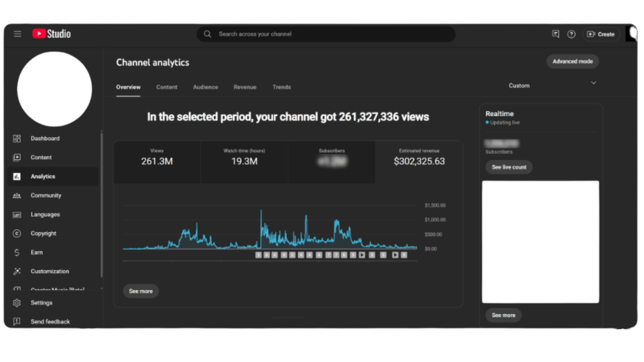The image size is (644, 362).
Task: Expand the Custom date range dropdown
Action: (x=552, y=84)
